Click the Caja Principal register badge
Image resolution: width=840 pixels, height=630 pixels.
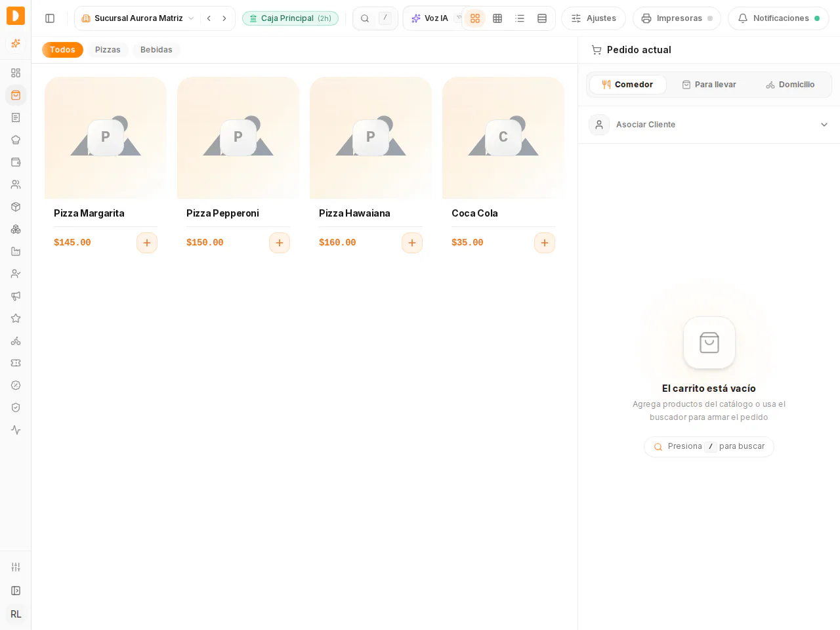(290, 18)
